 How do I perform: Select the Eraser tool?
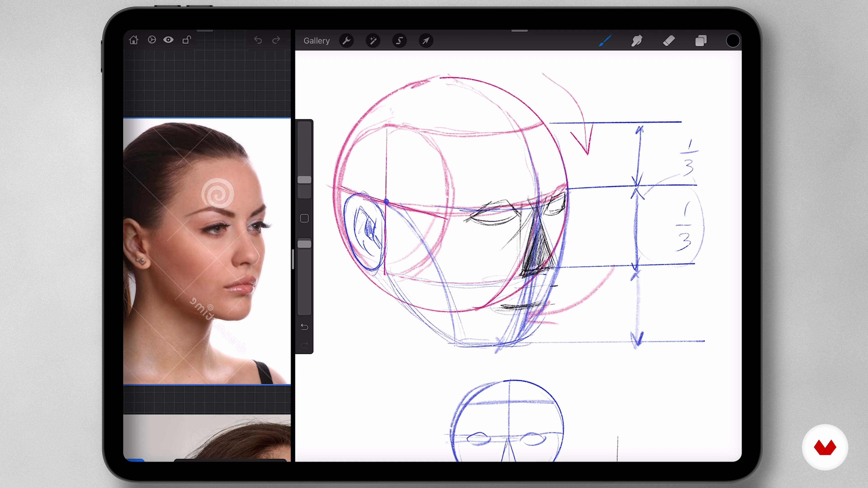coord(669,41)
